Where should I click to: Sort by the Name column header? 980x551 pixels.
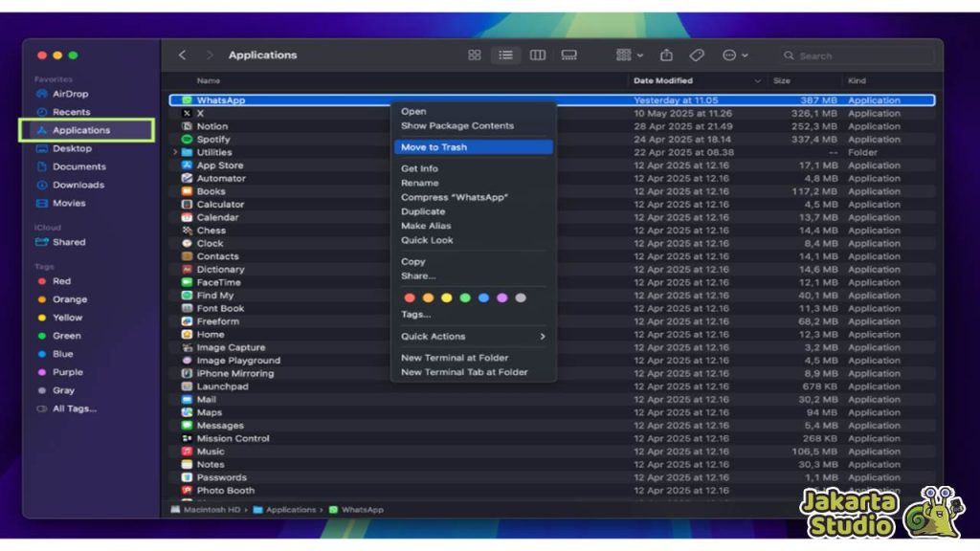[x=208, y=80]
